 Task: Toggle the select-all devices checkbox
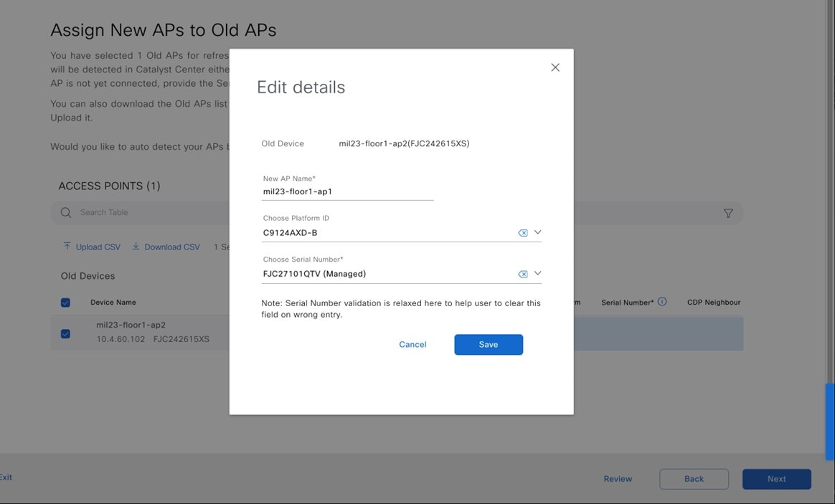click(65, 303)
